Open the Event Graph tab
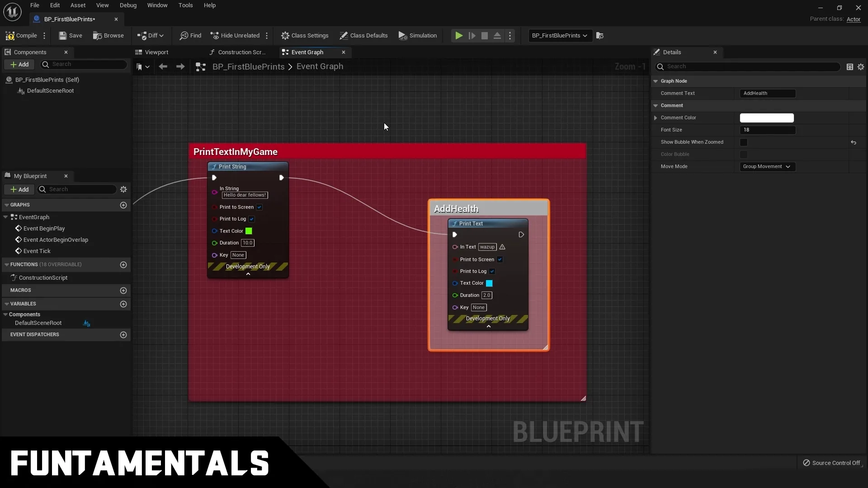 (307, 52)
